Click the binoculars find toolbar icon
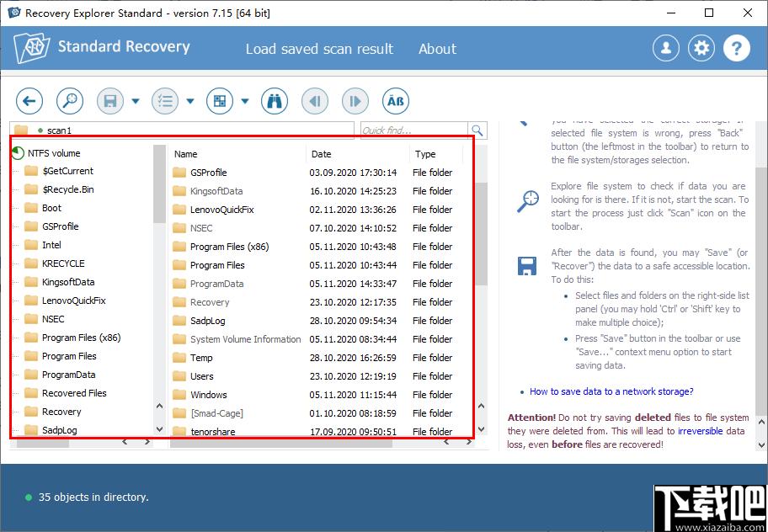This screenshot has height=532, width=768. coord(275,101)
